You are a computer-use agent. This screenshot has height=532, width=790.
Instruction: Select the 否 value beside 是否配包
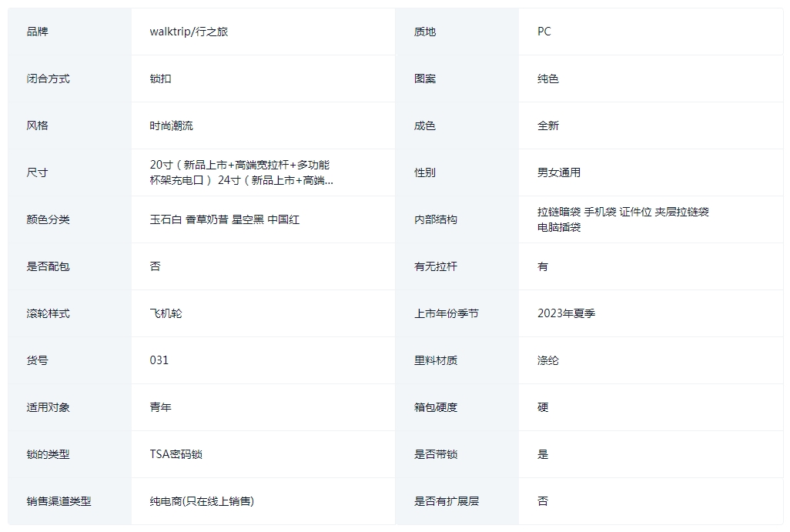(156, 266)
